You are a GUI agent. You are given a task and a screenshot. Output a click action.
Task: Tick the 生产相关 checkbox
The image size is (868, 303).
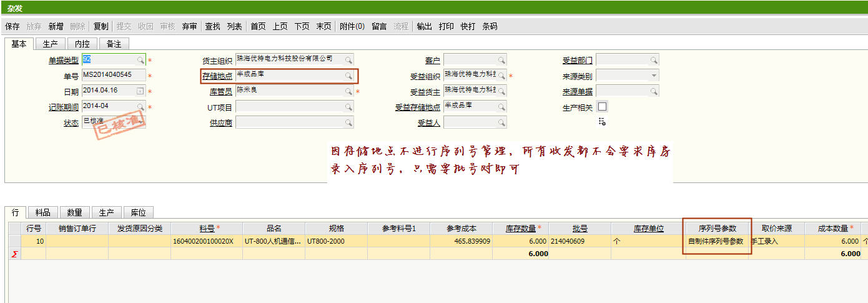pyautogui.click(x=602, y=107)
